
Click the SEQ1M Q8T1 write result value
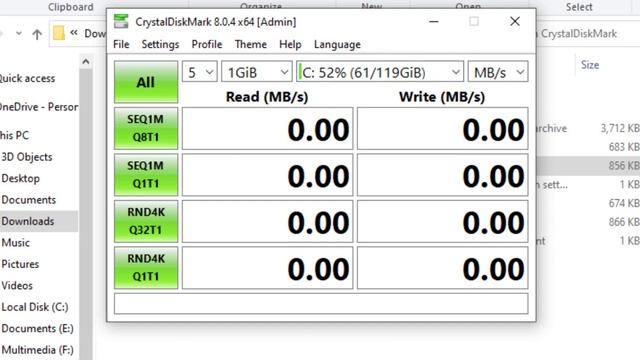(x=442, y=129)
